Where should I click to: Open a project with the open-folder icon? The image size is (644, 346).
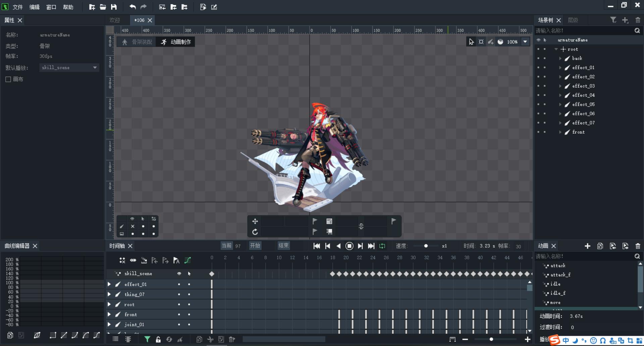(x=103, y=7)
